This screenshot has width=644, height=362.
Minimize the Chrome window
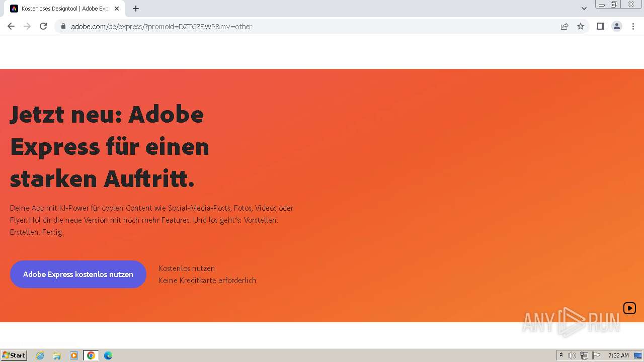click(x=602, y=5)
